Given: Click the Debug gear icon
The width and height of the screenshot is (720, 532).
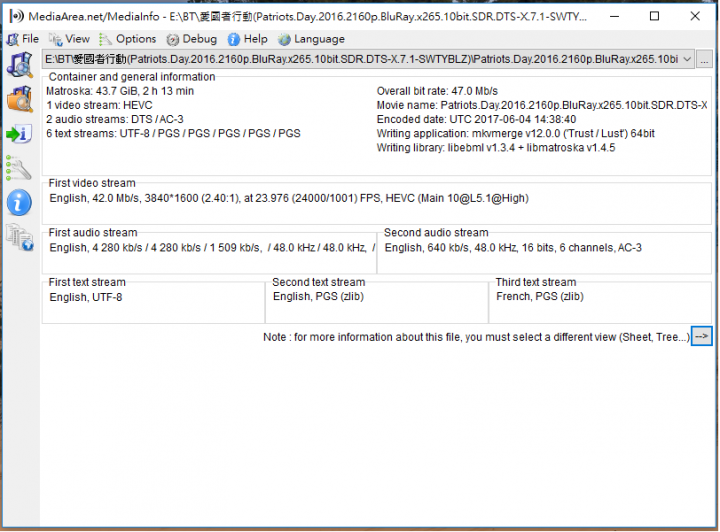Looking at the screenshot, I should pyautogui.click(x=173, y=40).
